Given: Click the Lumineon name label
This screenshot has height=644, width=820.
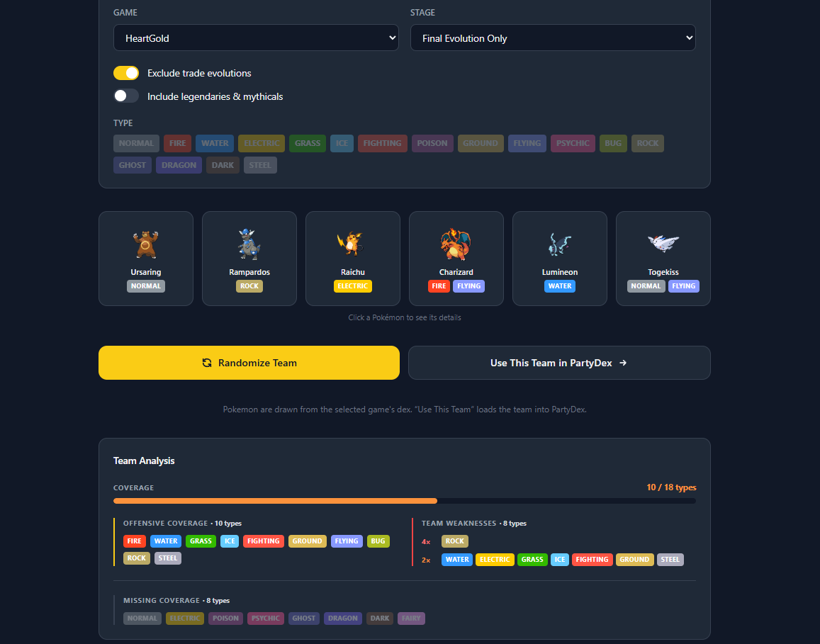Looking at the screenshot, I should tap(560, 272).
